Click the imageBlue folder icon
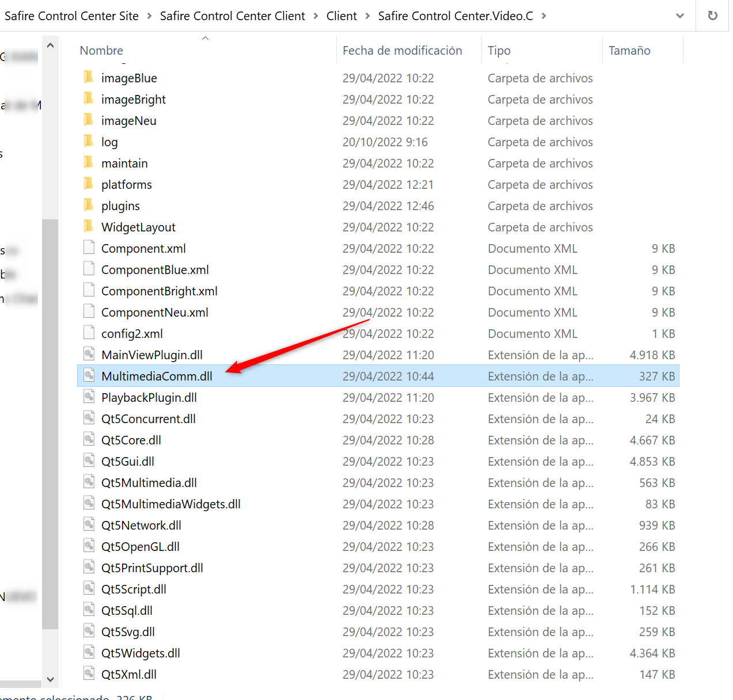This screenshot has height=700, width=733. pyautogui.click(x=88, y=77)
